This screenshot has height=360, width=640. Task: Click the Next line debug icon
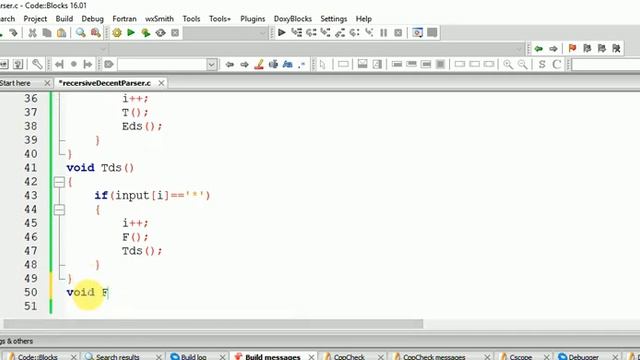[311, 33]
